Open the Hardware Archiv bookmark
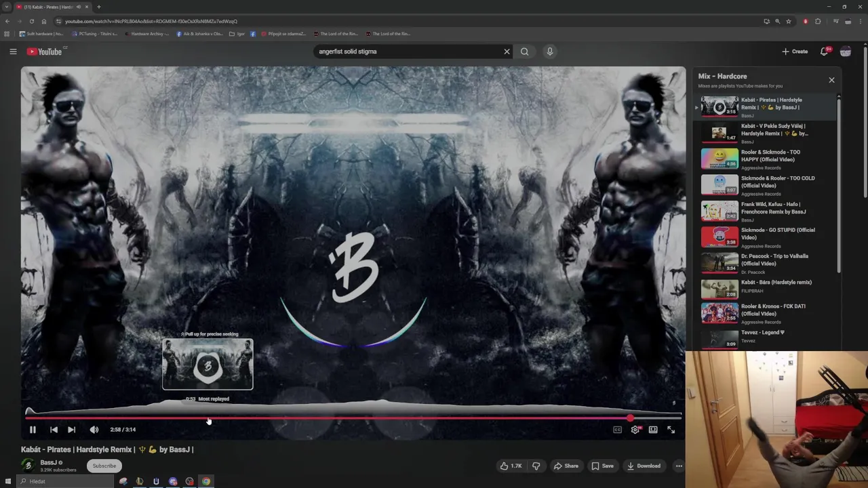Image resolution: width=868 pixels, height=488 pixels. coord(146,34)
